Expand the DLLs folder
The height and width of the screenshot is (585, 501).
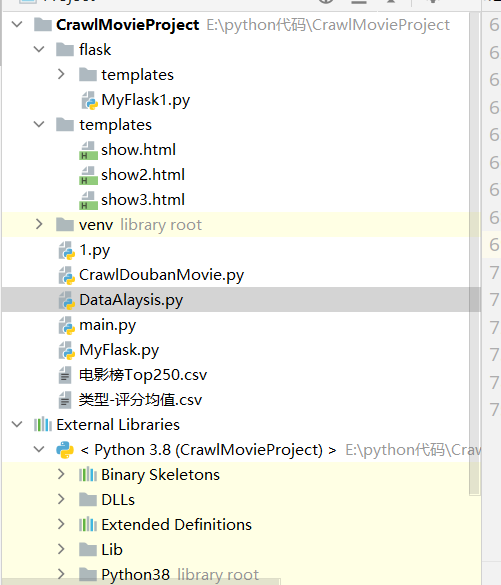[x=62, y=500]
